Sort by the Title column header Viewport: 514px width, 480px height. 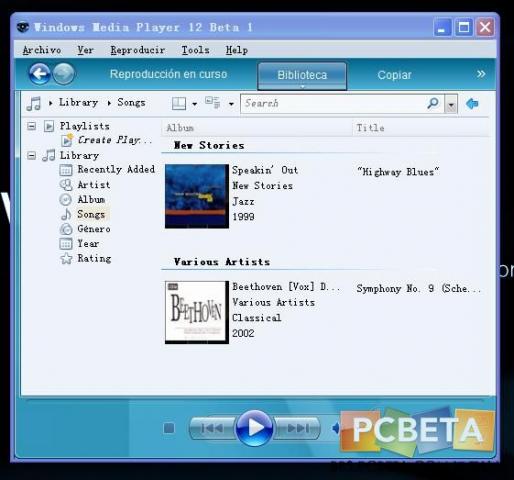coord(421,128)
